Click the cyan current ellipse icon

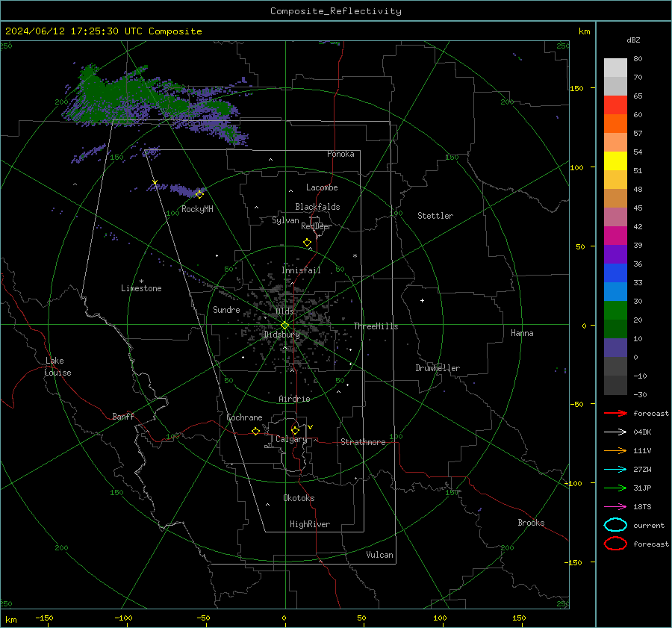[x=615, y=525]
